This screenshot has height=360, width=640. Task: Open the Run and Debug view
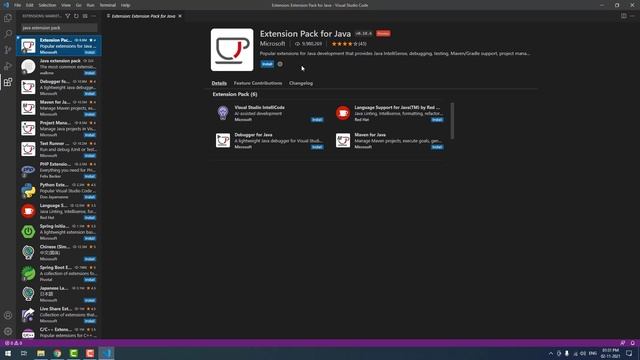point(8,66)
